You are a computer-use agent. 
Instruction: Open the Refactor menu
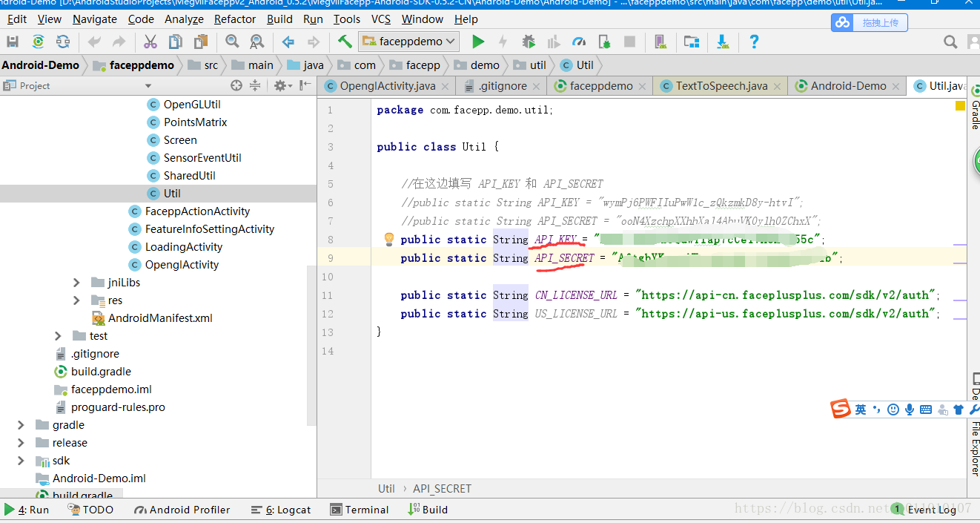coord(235,19)
